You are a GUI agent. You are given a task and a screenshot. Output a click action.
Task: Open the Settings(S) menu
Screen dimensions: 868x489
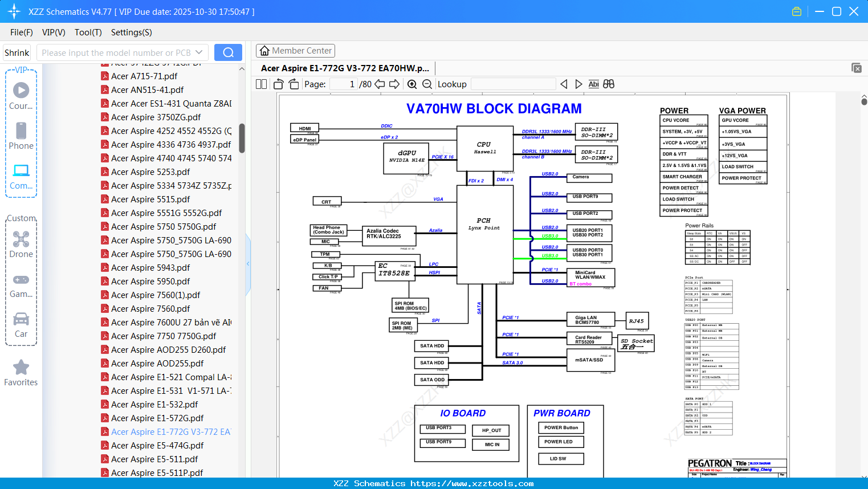[132, 32]
